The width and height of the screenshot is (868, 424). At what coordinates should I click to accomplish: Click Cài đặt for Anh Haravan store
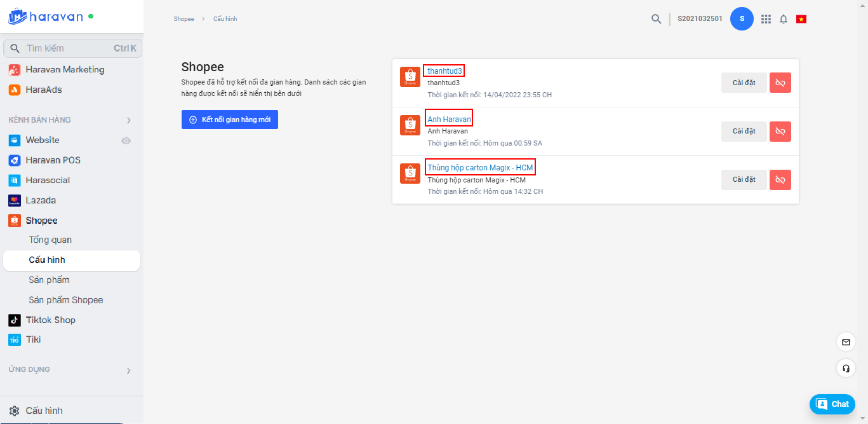[744, 132]
